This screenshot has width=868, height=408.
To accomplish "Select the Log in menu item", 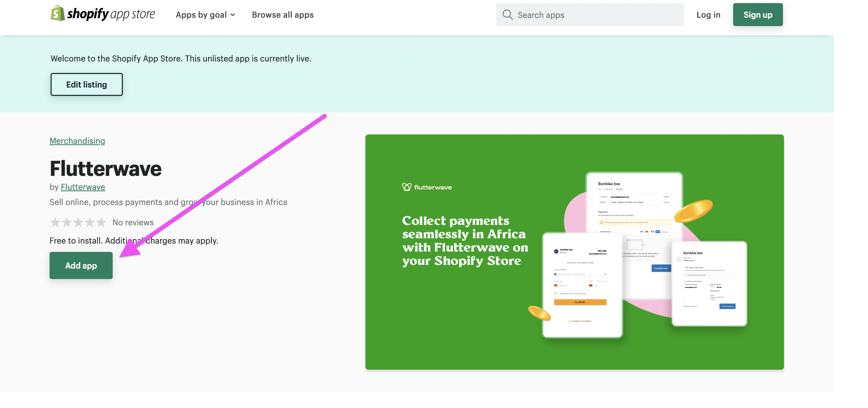I will [x=709, y=14].
